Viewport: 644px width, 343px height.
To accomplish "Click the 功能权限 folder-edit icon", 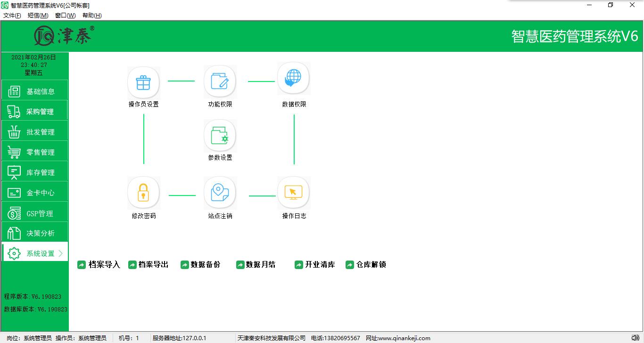I will (x=220, y=81).
